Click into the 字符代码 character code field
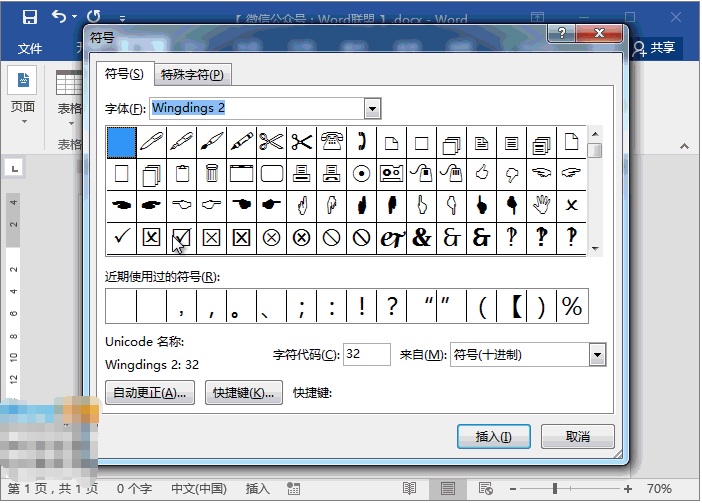 [367, 354]
